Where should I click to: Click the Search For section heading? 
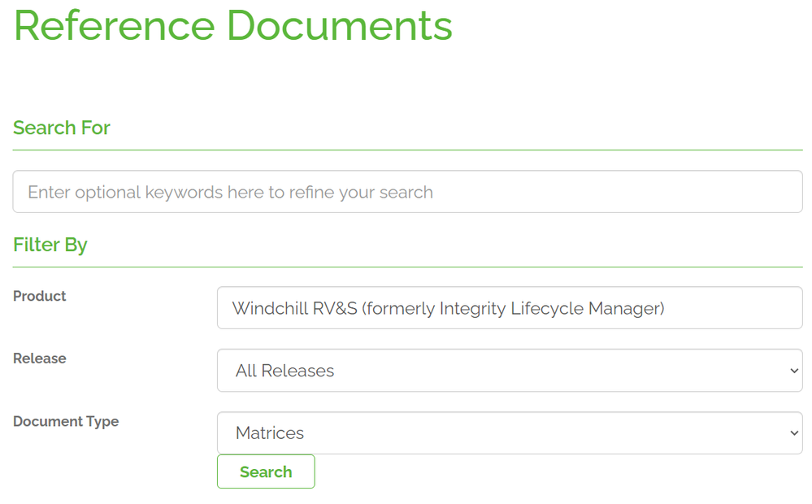62,128
